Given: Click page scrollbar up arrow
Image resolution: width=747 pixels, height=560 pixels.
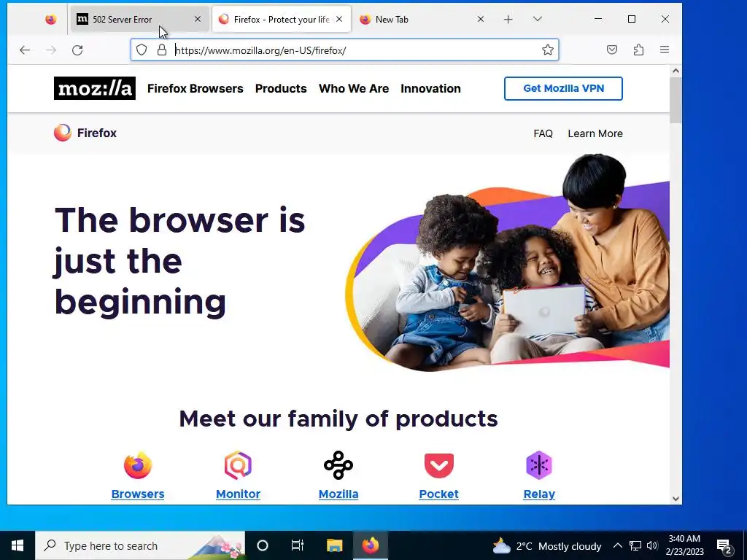Looking at the screenshot, I should (x=676, y=71).
